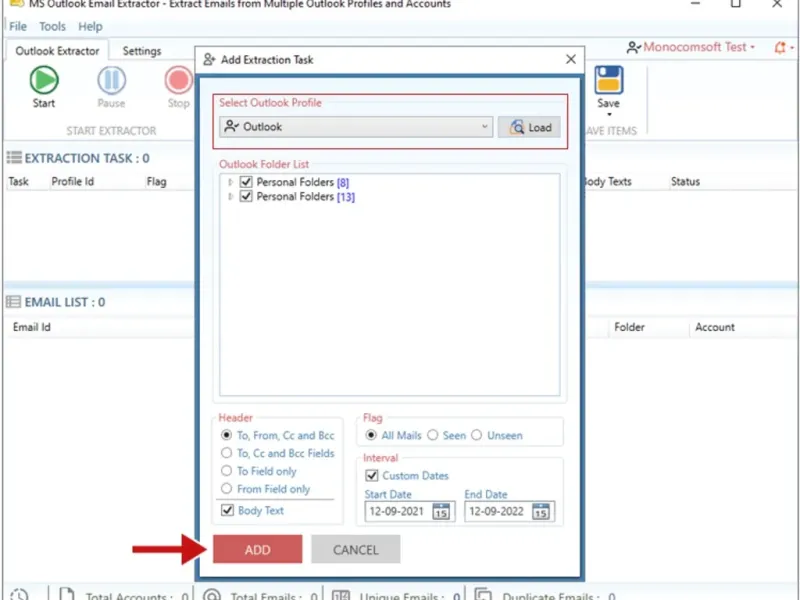Click the Folder column header

(x=629, y=327)
